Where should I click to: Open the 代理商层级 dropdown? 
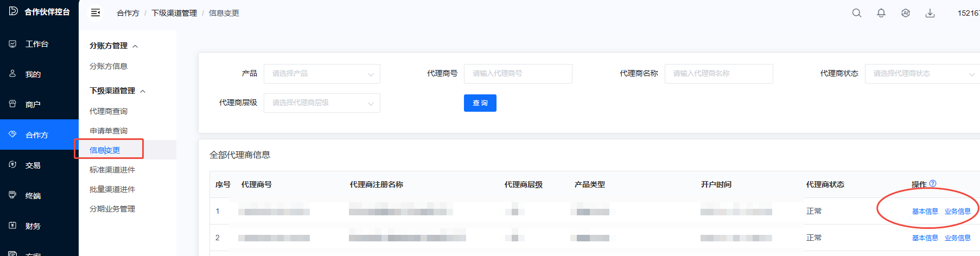click(322, 103)
